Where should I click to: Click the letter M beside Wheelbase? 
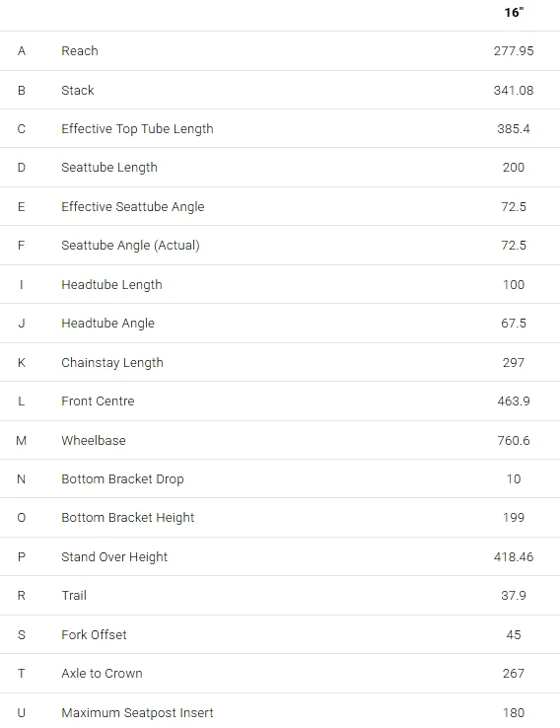tap(22, 441)
